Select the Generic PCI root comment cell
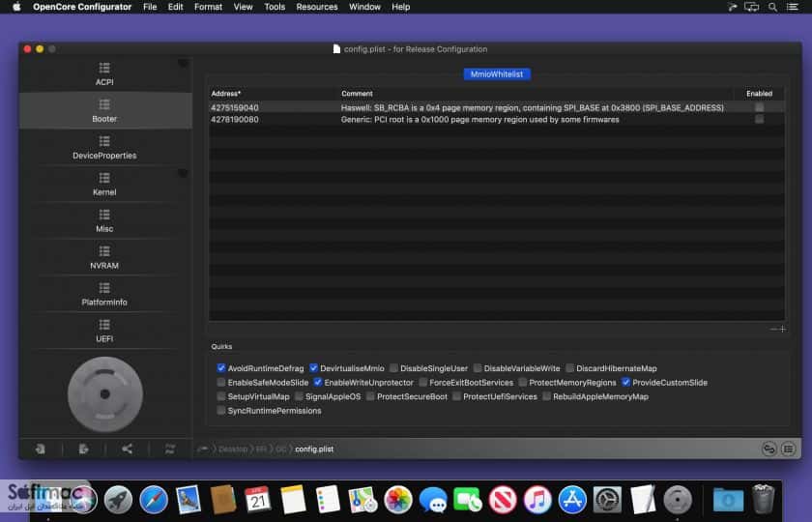 coord(480,120)
